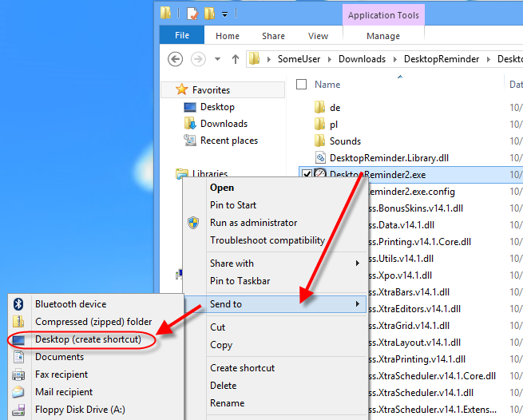Viewport: 523px width, 420px height.
Task: Expand chevron after DesktopReminder breadcrumb
Action: 489,60
